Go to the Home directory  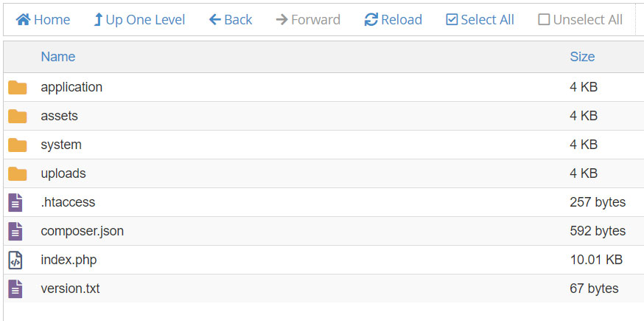43,20
